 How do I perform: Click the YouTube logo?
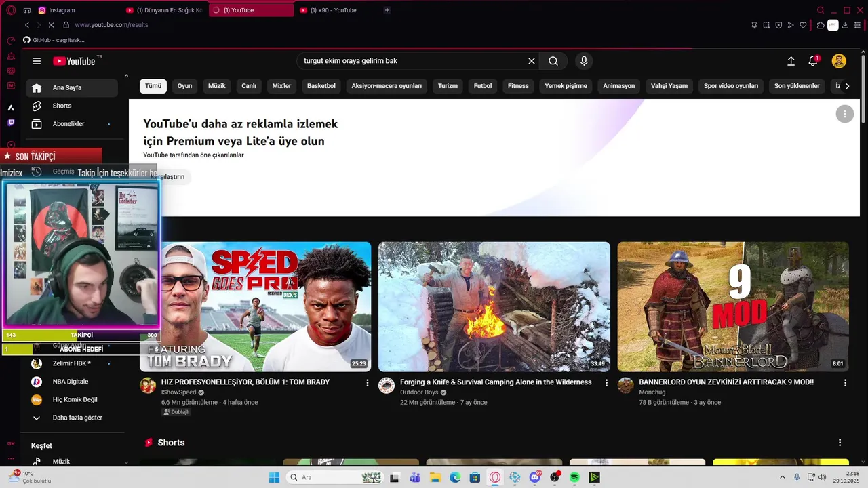coord(75,61)
